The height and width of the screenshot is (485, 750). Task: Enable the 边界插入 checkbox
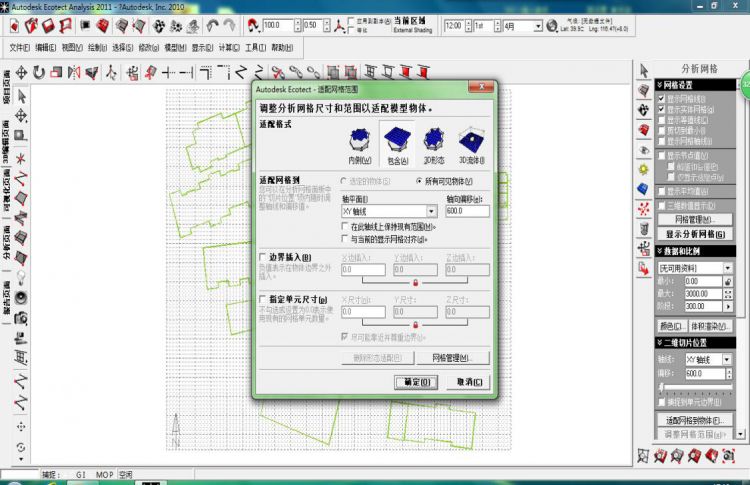coord(262,257)
